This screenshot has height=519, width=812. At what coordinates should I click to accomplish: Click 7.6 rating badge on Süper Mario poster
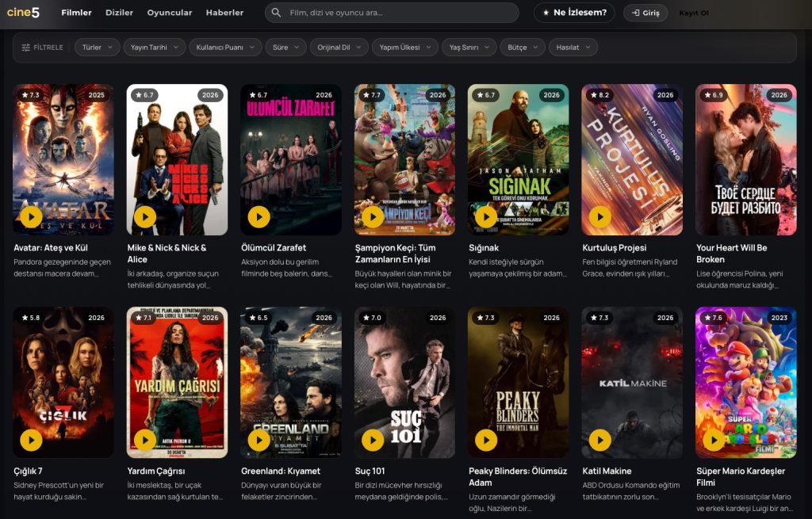click(714, 318)
